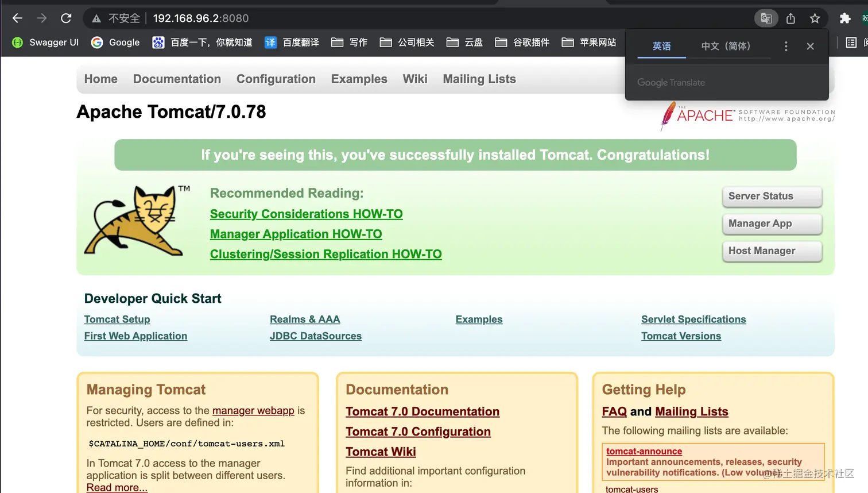Click the Recommended Reading heading
The width and height of the screenshot is (868, 493).
click(287, 194)
